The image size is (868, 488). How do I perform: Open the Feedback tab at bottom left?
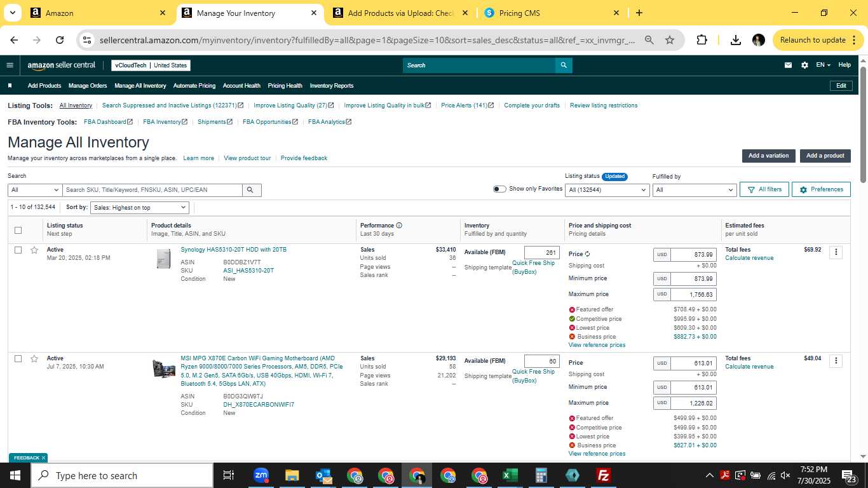[x=27, y=457]
